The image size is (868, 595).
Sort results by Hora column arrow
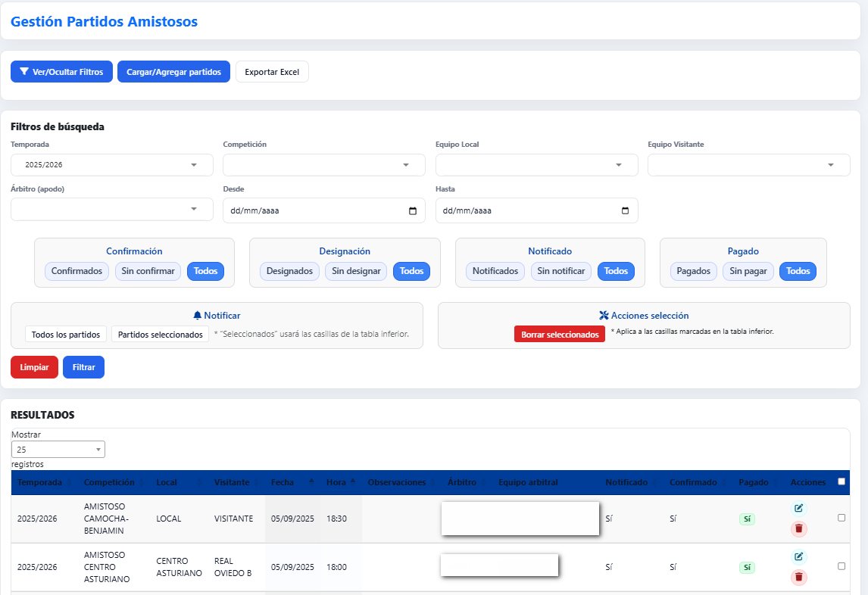point(353,482)
